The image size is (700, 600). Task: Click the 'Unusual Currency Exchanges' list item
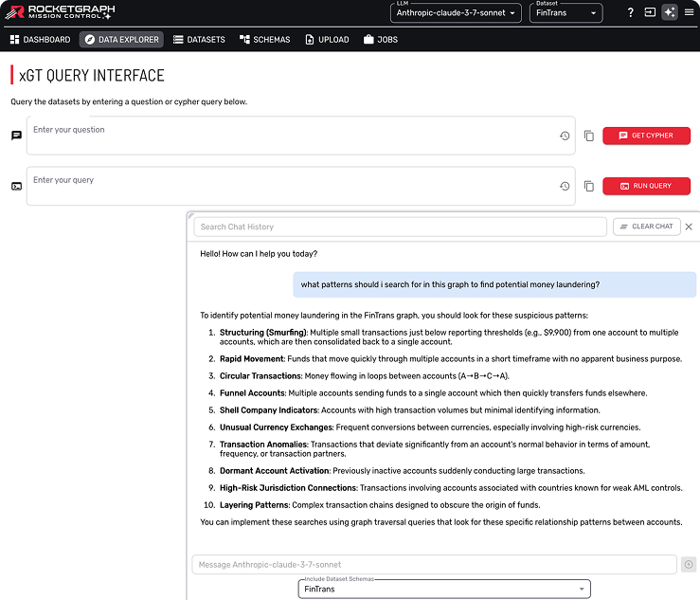[x=424, y=427]
